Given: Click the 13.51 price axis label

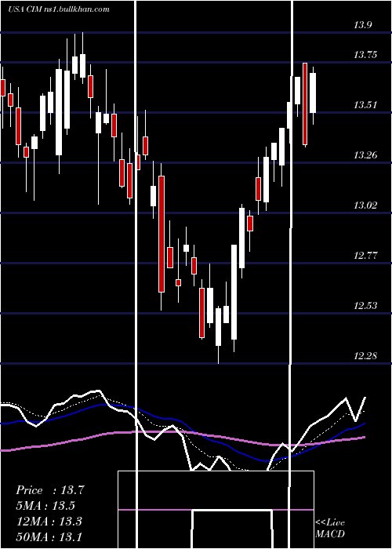Looking at the screenshot, I should click(x=365, y=105).
